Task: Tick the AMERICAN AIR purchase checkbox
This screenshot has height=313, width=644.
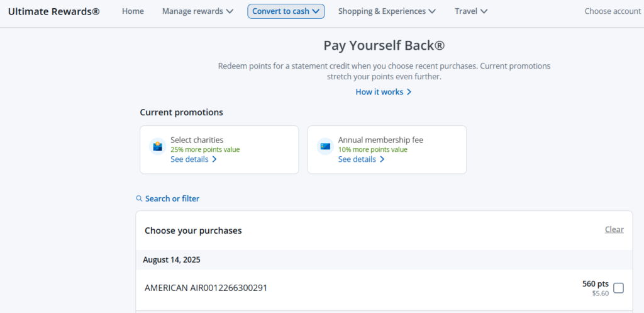Action: (618, 288)
